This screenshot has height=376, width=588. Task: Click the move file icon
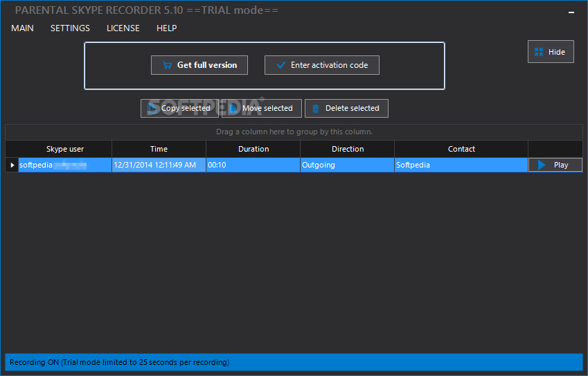coord(233,108)
